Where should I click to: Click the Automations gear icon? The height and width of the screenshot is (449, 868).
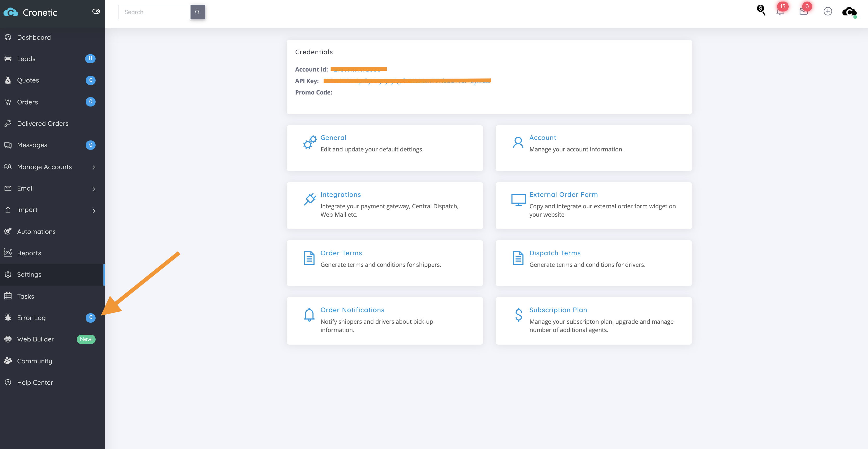[x=8, y=231]
